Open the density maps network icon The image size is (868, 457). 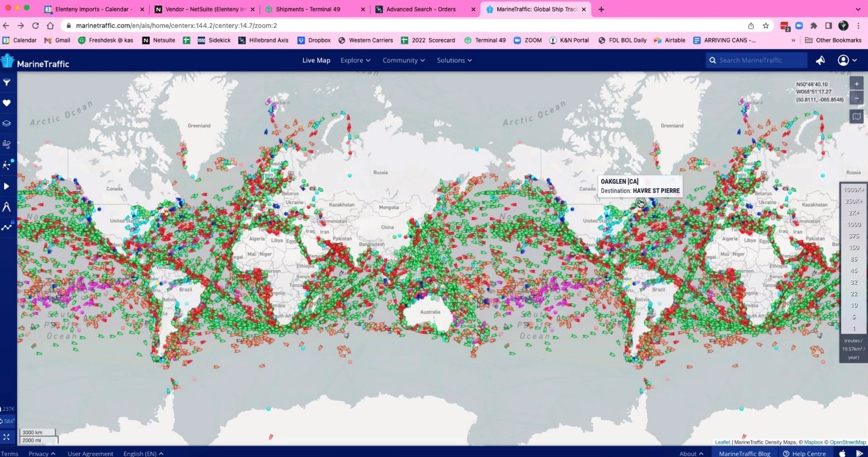(x=7, y=165)
